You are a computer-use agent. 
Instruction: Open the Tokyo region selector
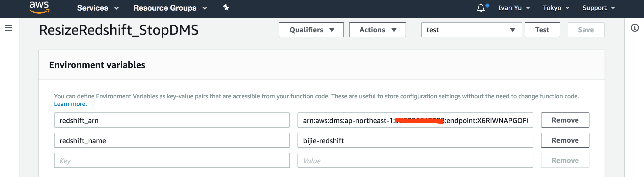coord(556,8)
